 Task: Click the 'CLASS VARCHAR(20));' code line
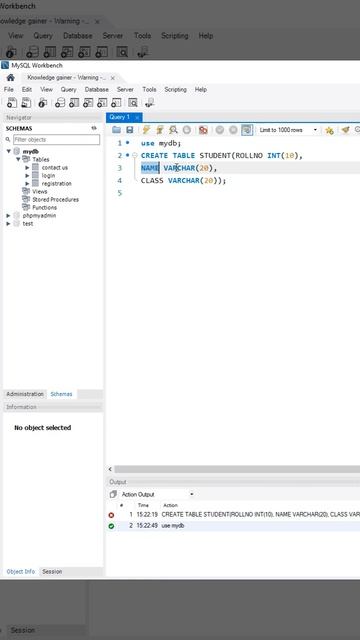[x=183, y=180]
